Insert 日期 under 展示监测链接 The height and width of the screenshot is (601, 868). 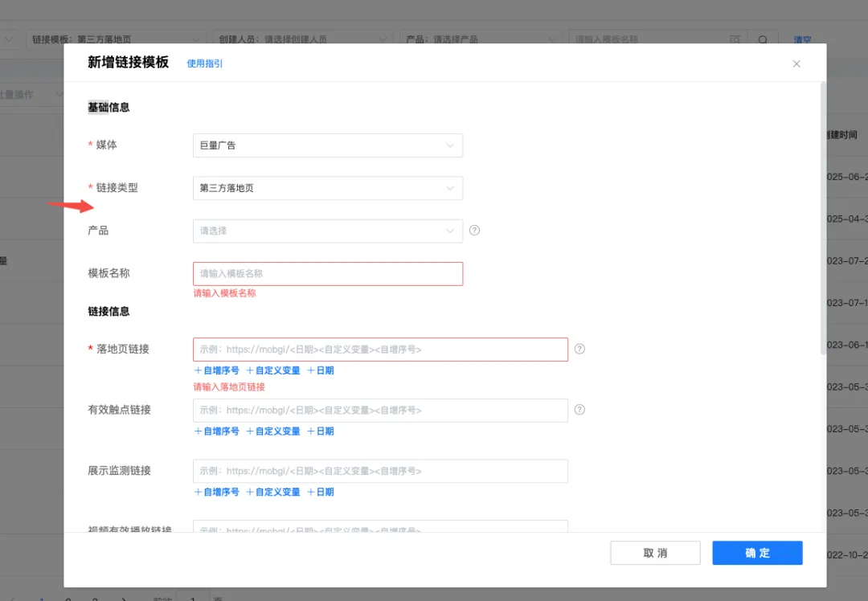pos(321,492)
